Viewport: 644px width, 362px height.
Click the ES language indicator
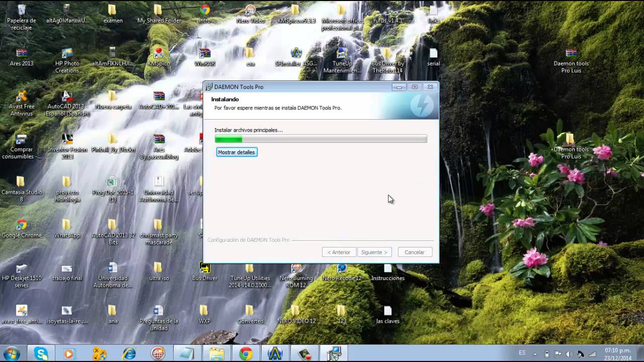click(x=522, y=353)
